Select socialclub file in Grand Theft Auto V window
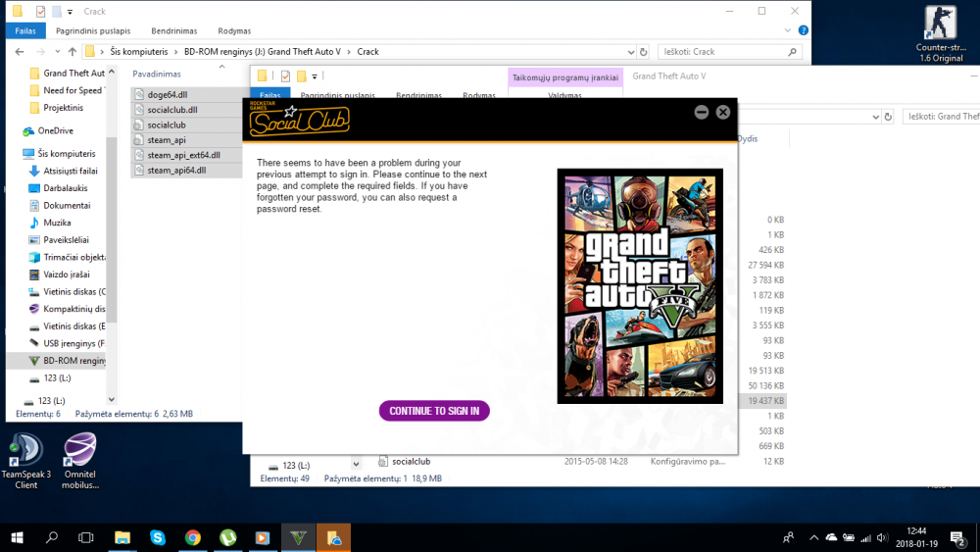The height and width of the screenshot is (552, 980). 411,462
